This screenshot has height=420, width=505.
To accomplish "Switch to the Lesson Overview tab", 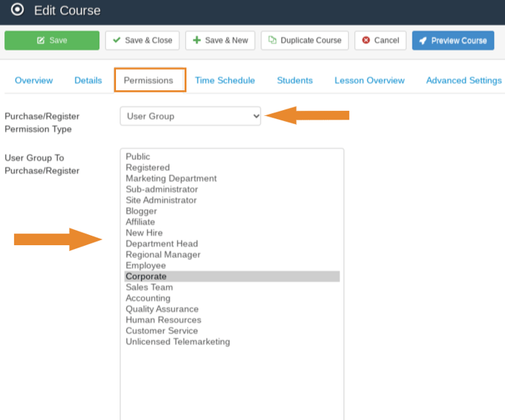I will (369, 81).
